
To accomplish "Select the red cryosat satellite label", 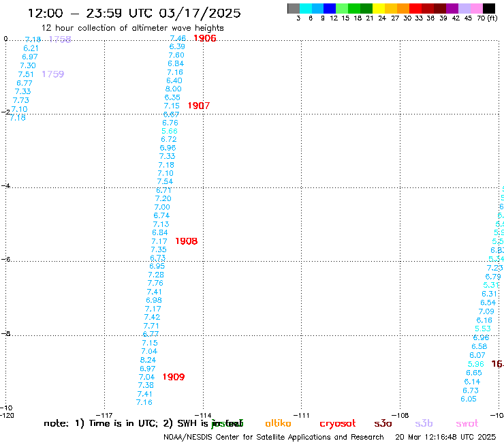I will pos(338,423).
